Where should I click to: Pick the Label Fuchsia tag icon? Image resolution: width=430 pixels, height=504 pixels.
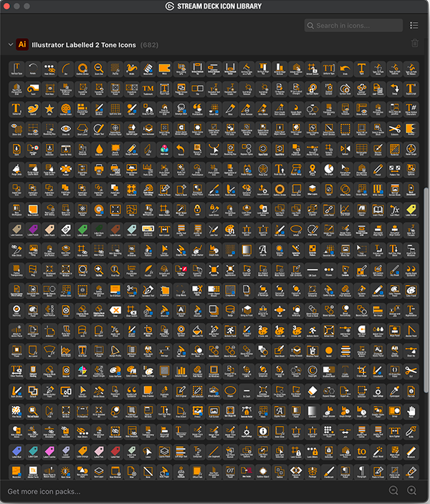click(x=49, y=452)
